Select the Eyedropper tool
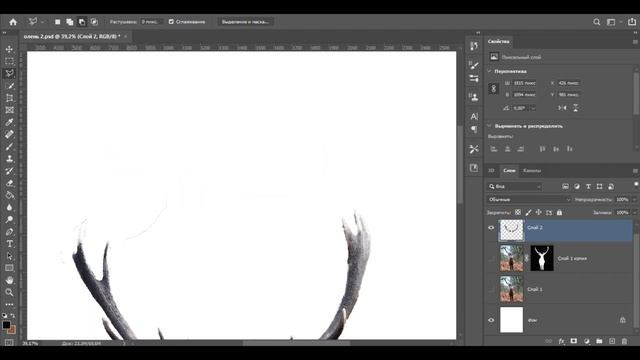Image resolution: width=640 pixels, height=360 pixels. tap(9, 122)
